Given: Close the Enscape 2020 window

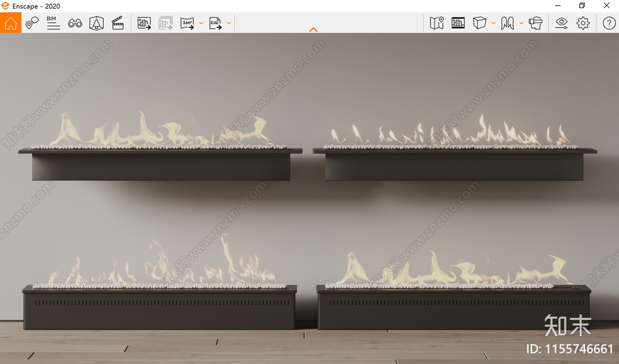Looking at the screenshot, I should pos(607,6).
